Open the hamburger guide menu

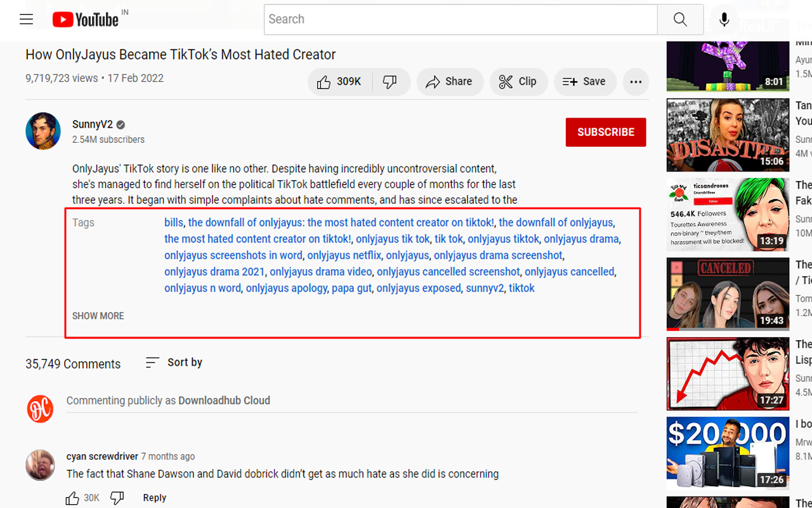pyautogui.click(x=26, y=19)
